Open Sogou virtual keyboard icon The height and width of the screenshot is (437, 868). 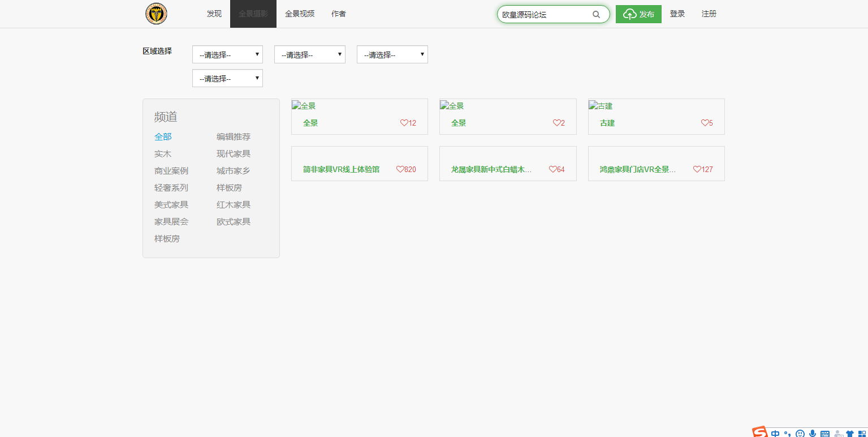825,433
